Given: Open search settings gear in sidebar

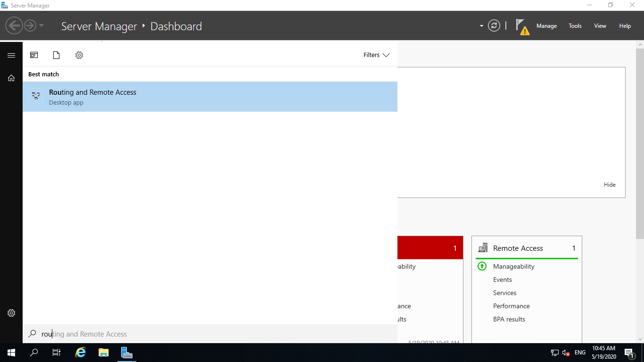Looking at the screenshot, I should (x=11, y=313).
